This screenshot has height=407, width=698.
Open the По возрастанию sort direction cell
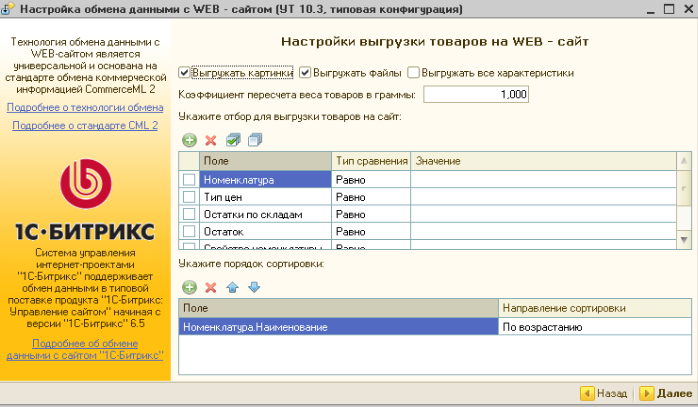coord(594,326)
